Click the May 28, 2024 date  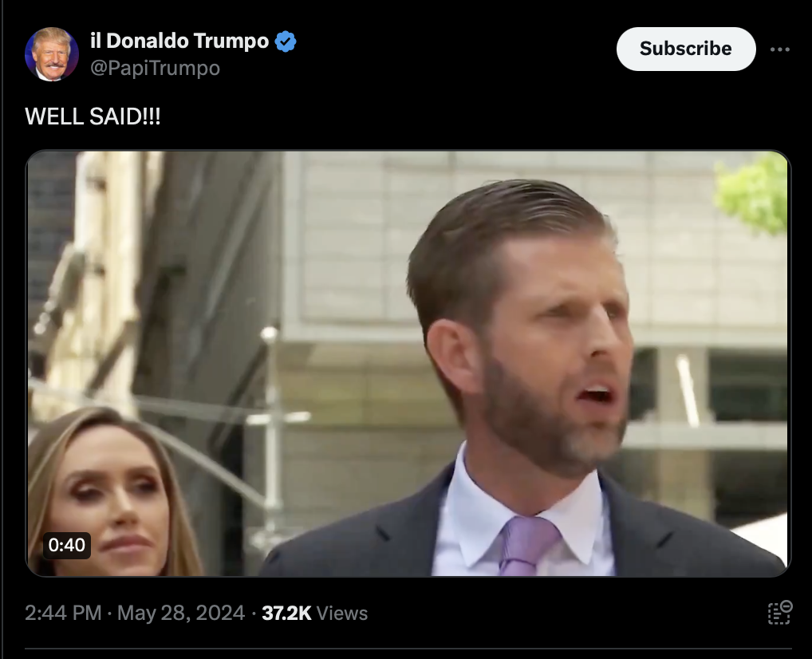(x=181, y=613)
